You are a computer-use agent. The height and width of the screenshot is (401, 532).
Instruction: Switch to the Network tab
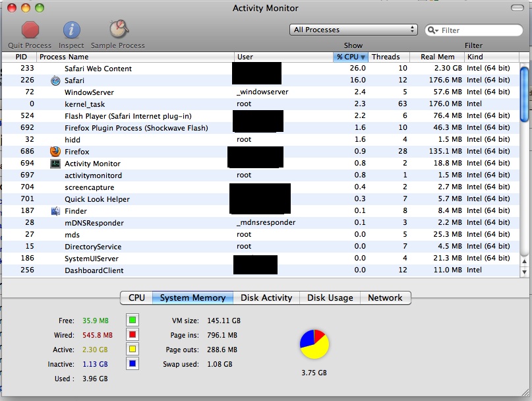tap(386, 297)
